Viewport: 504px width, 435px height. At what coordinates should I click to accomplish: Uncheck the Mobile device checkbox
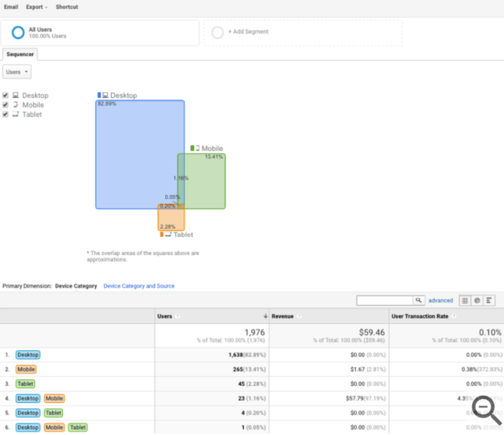(x=5, y=105)
